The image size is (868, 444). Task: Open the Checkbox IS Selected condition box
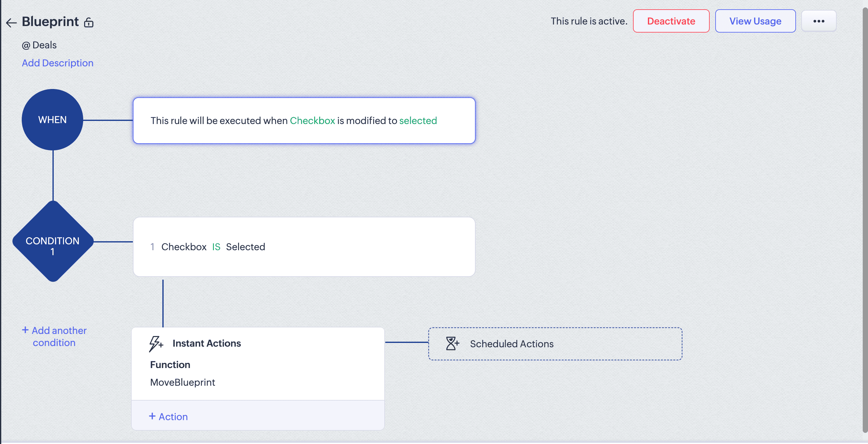click(x=304, y=247)
